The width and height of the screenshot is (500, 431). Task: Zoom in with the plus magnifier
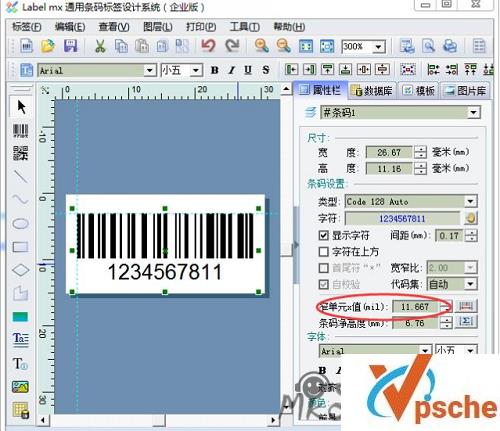pyautogui.click(x=262, y=46)
